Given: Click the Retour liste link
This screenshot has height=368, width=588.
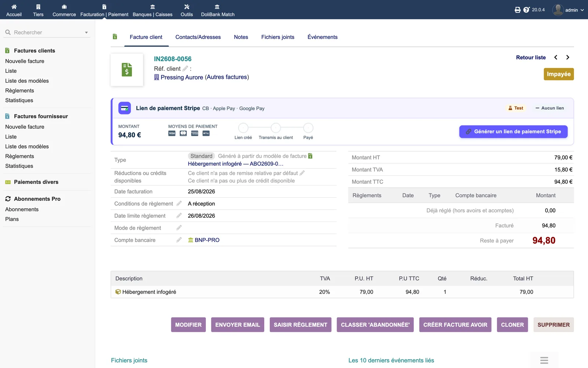Looking at the screenshot, I should [531, 57].
